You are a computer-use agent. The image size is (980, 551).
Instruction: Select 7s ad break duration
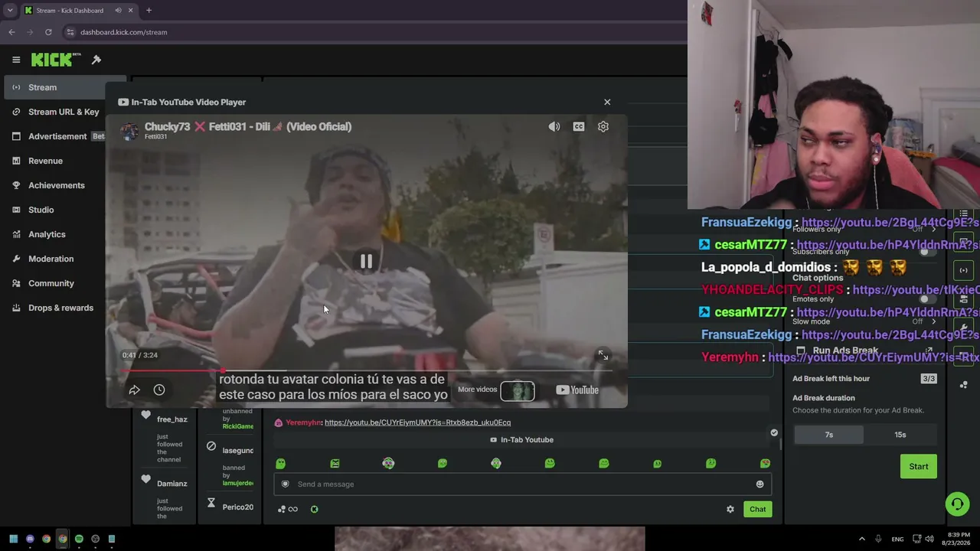pos(828,435)
